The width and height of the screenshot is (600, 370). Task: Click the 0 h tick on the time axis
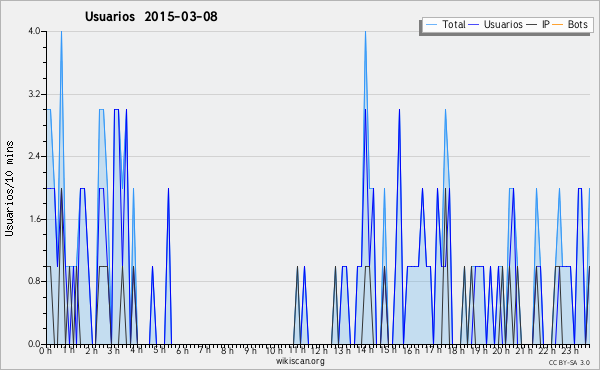[x=45, y=350]
